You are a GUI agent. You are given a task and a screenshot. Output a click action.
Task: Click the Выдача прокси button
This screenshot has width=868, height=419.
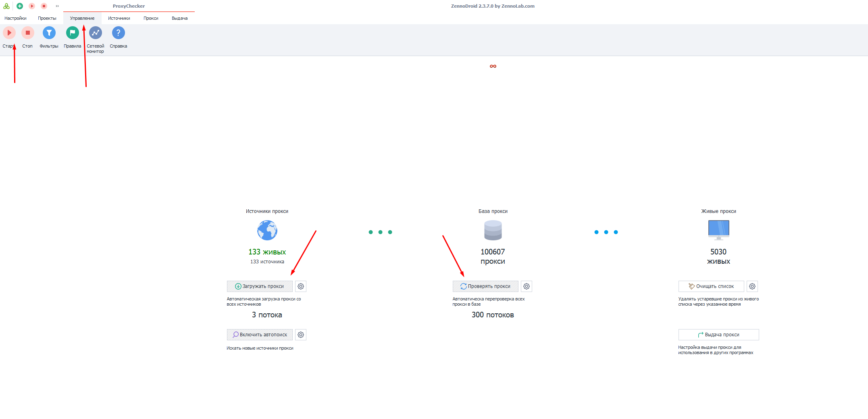point(718,335)
